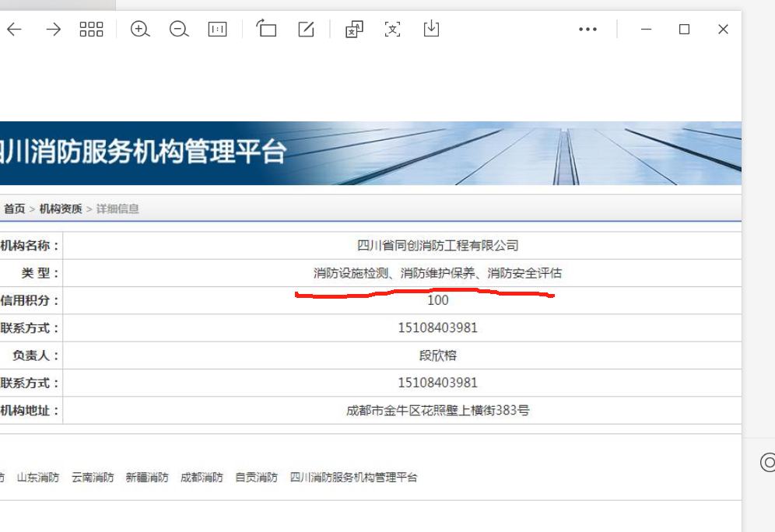
Task: Click the 四川消防服务机构管理平台 footer link
Action: [354, 478]
